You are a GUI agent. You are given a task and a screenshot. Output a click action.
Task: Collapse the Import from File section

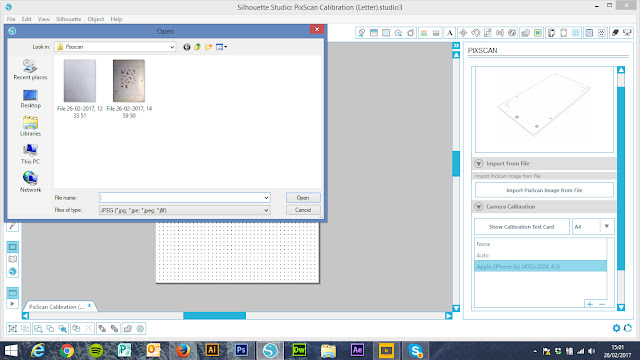click(479, 164)
